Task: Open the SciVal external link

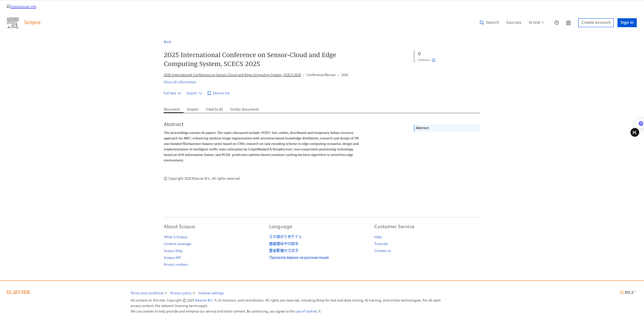Action: [536, 23]
